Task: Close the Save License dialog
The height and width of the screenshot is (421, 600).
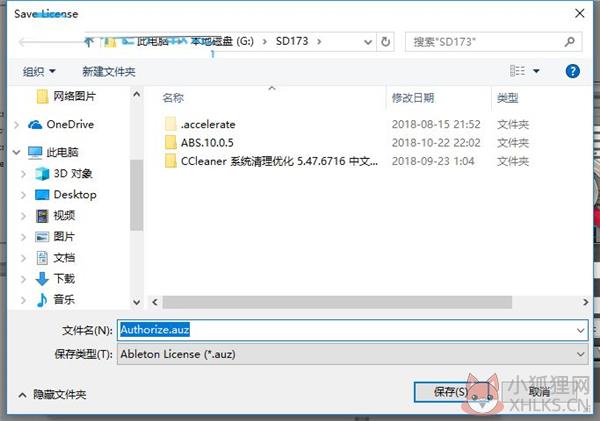Action: click(579, 13)
